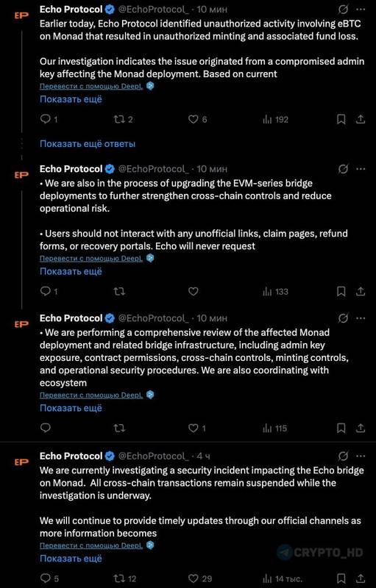The image size is (376, 588).
Task: Open more options menu on EVM-series bridge tweet
Action: [x=361, y=169]
